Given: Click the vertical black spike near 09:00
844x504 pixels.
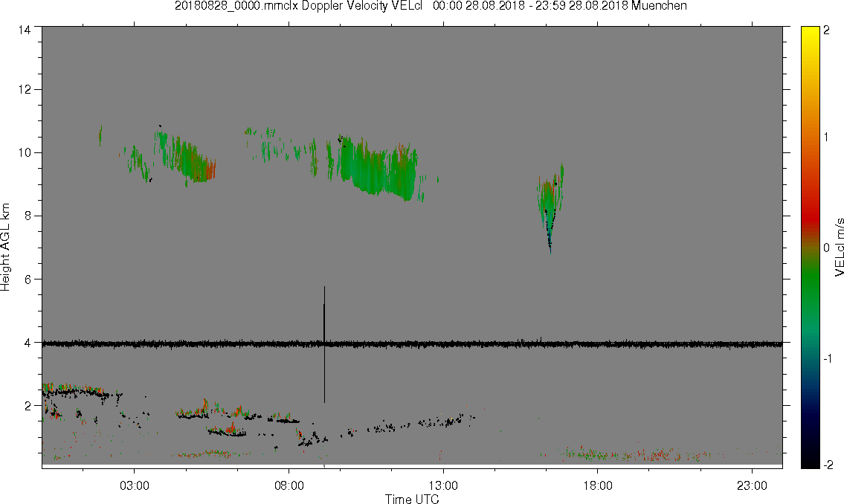Looking at the screenshot, I should [324, 344].
